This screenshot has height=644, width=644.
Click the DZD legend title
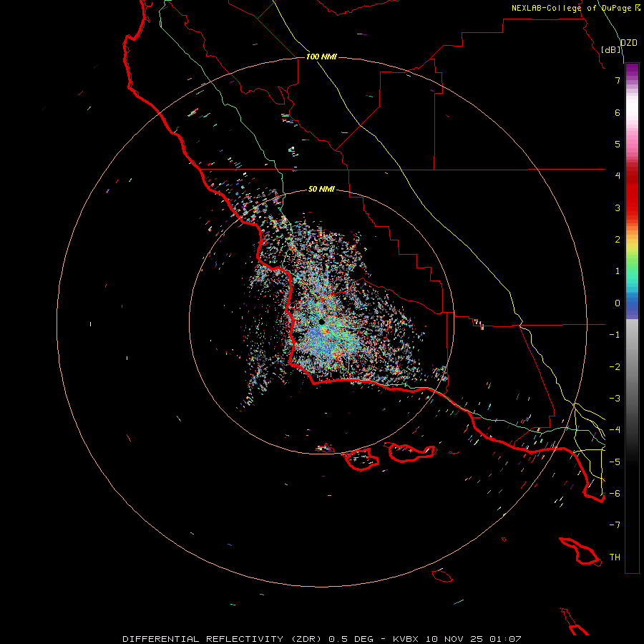[628, 43]
